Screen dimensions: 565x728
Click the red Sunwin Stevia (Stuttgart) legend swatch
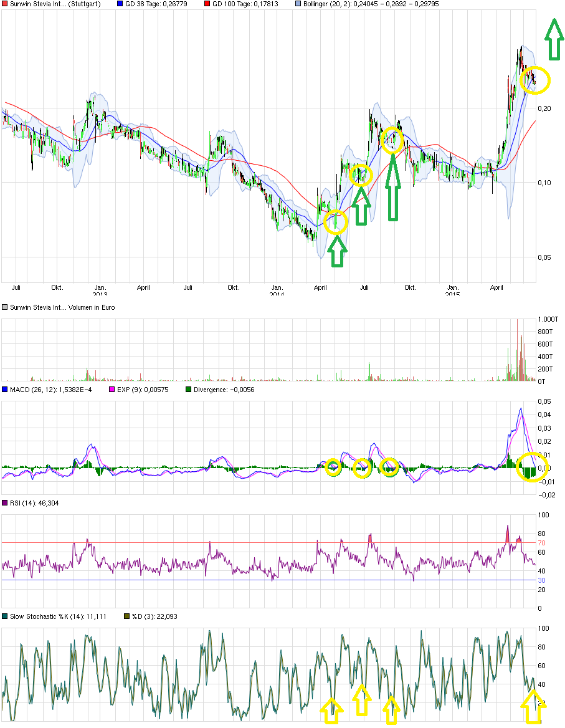[x=4, y=4]
